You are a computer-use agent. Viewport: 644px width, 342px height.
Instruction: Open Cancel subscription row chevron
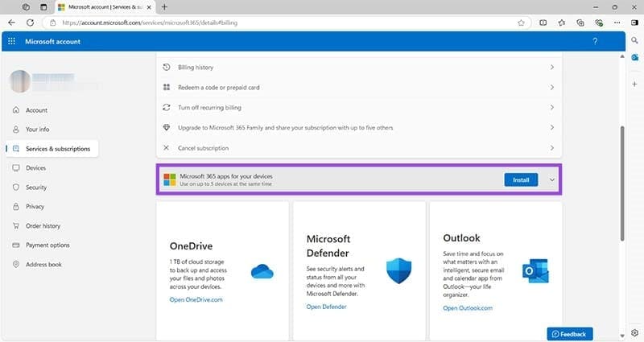click(x=552, y=147)
